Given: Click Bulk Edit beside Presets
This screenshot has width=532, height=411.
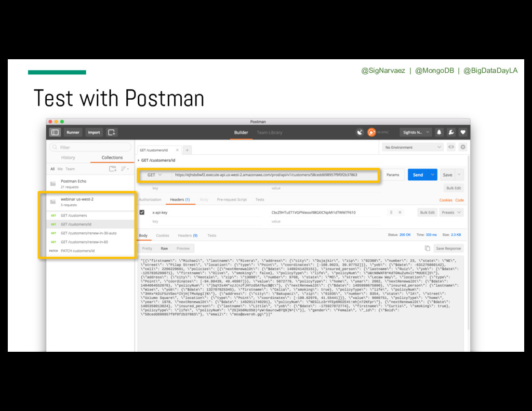Looking at the screenshot, I should [427, 213].
